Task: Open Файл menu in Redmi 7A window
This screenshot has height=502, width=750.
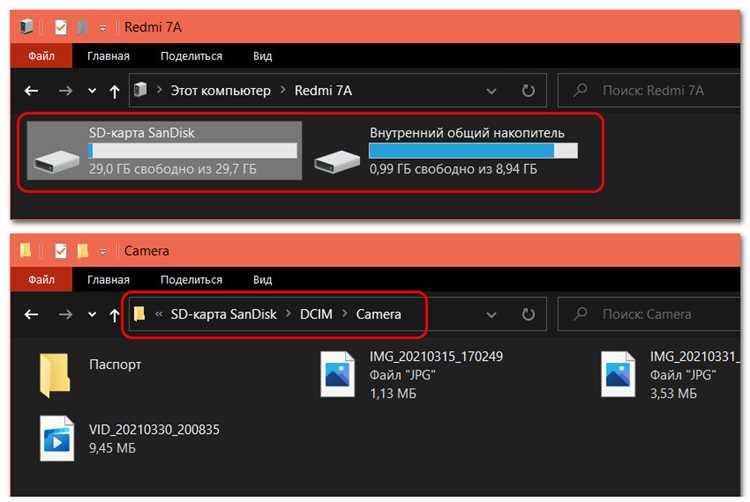Action: [x=41, y=56]
